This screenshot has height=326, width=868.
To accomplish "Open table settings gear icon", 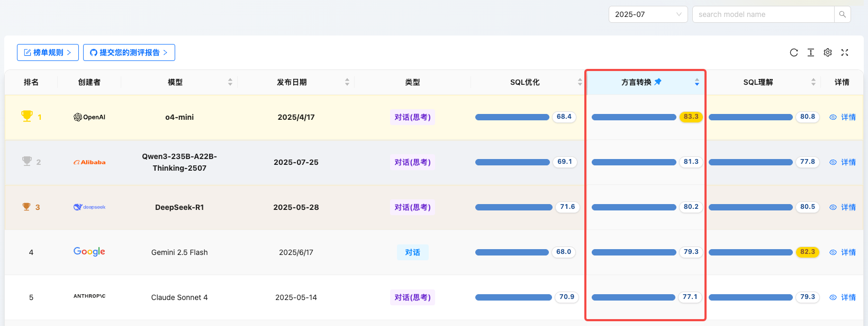I will click(828, 52).
